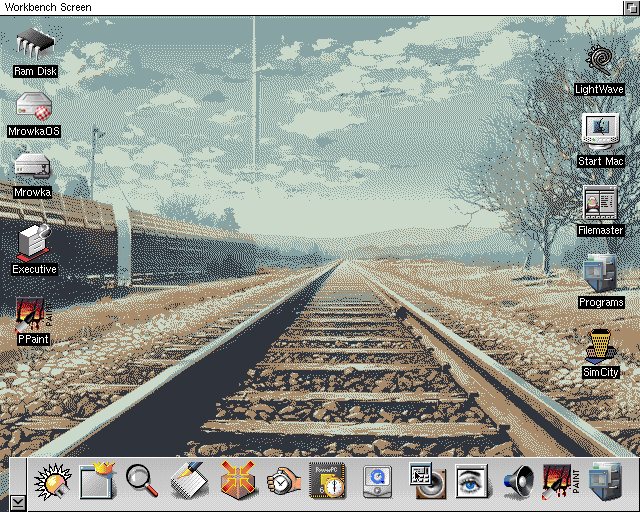This screenshot has width=640, height=512.
Task: Launch the notepad-and-pen dock icon
Action: (x=189, y=480)
